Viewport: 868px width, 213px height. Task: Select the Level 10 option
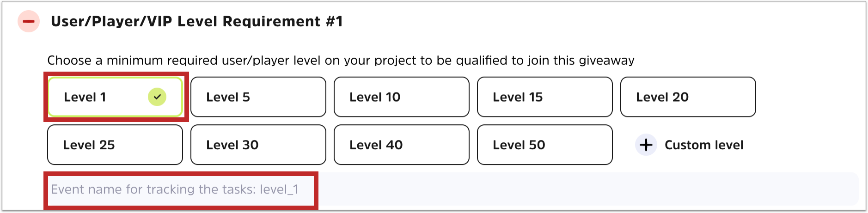click(x=401, y=97)
